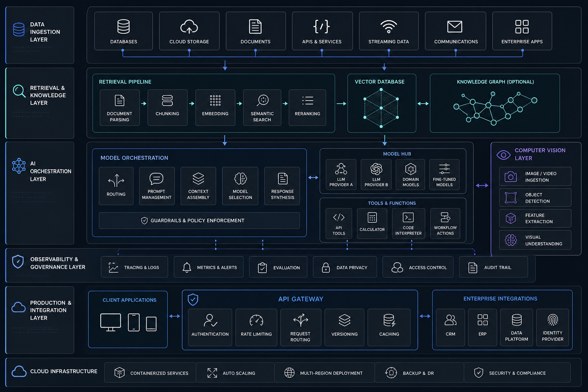Click the Feature Extraction cube icon
Viewport: 588px width, 392px height.
(511, 218)
